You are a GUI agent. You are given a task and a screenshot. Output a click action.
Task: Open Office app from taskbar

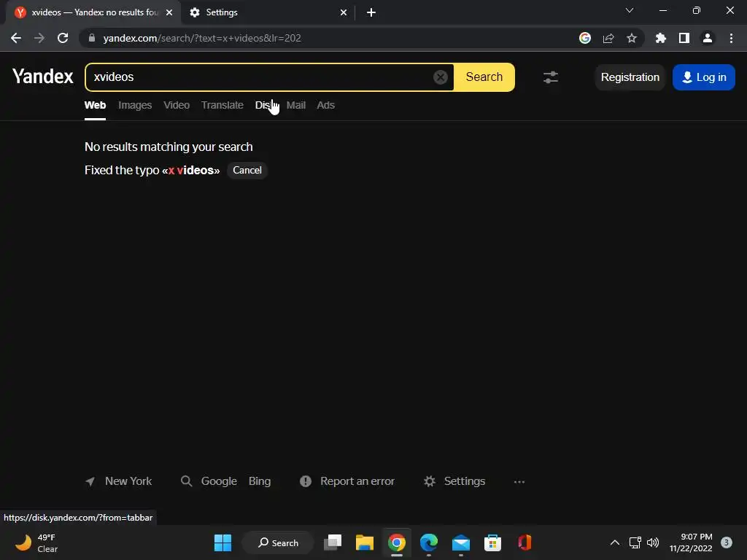[x=525, y=542]
